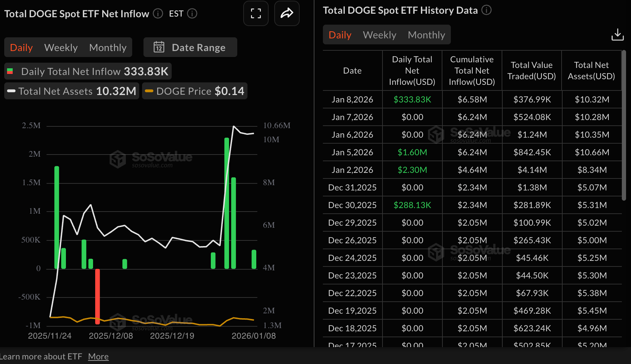Open info tooltip for Total DOGE Spot ETF Net Inflow

click(158, 13)
